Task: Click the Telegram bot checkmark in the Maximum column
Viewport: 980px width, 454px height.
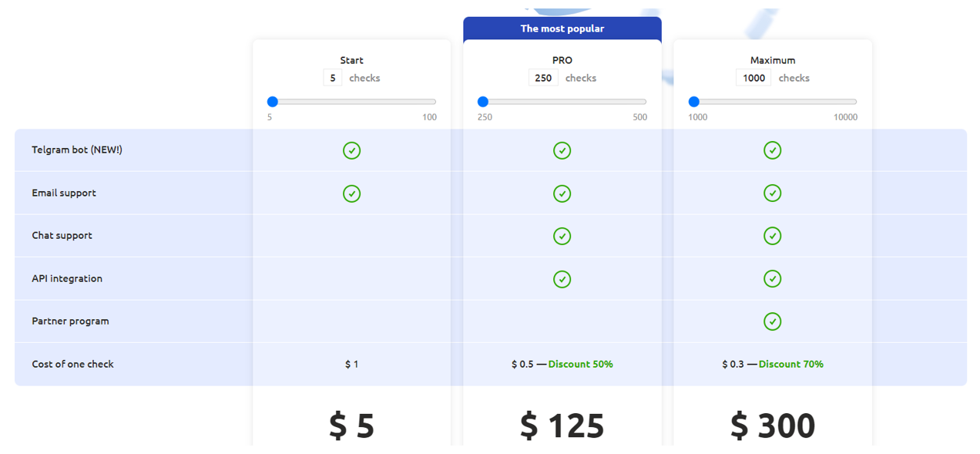Action: coord(773,150)
